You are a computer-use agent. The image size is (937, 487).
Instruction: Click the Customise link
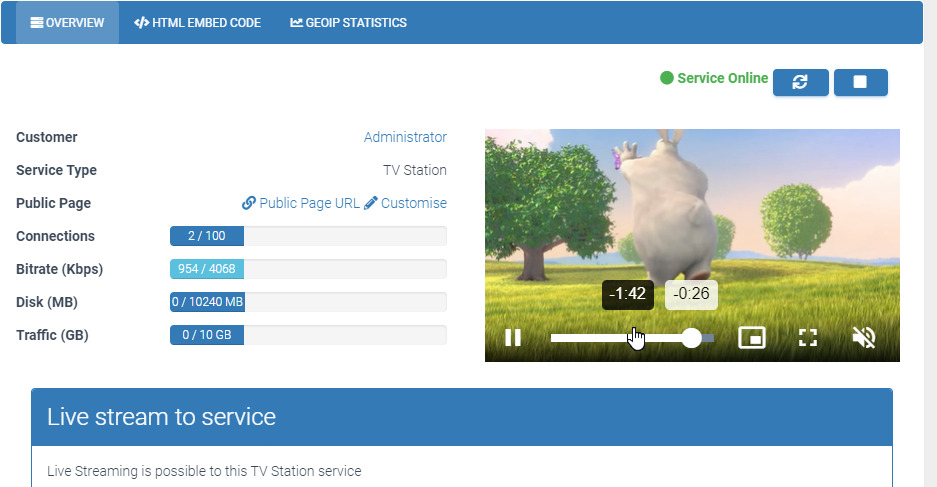(x=405, y=203)
